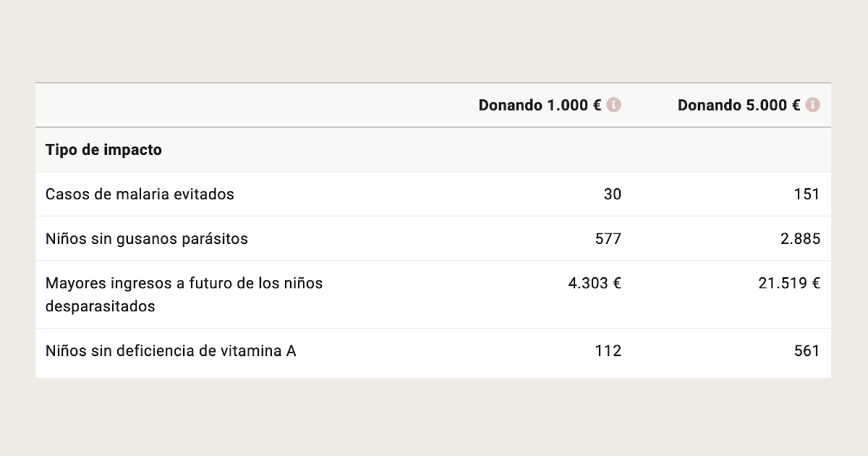Click the 561 value cell

tap(807, 351)
